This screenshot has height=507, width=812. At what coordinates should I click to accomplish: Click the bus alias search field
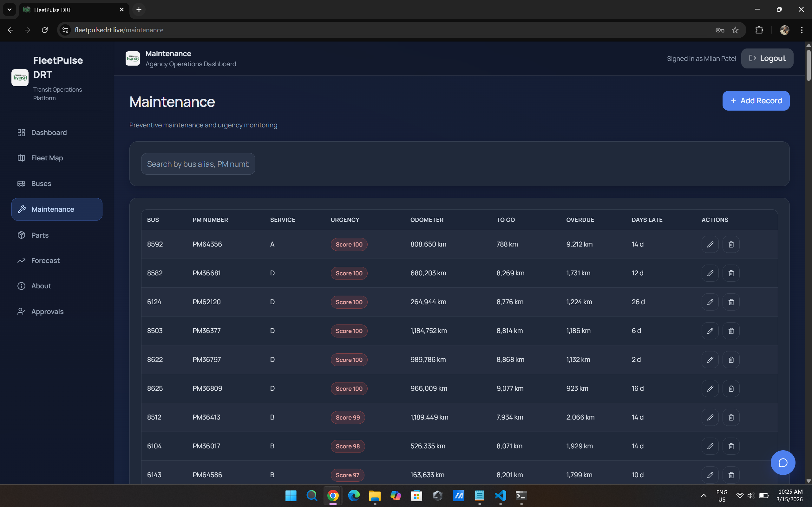[x=198, y=164]
